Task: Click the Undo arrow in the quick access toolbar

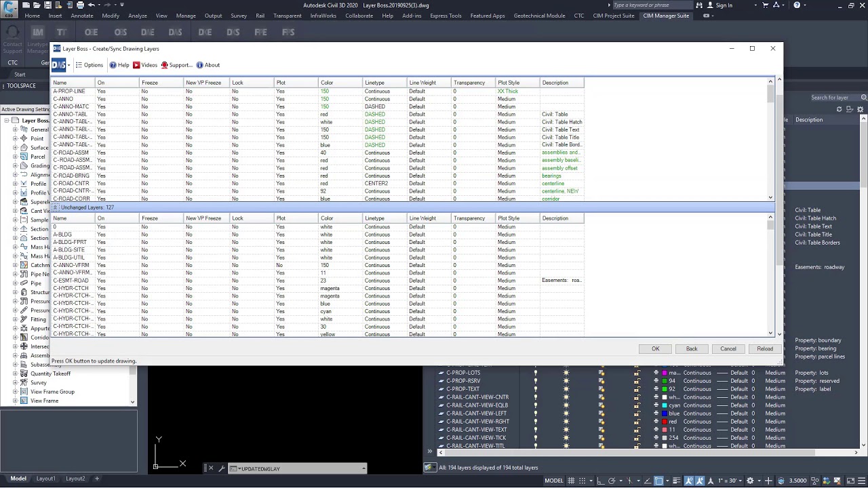Action: click(92, 5)
